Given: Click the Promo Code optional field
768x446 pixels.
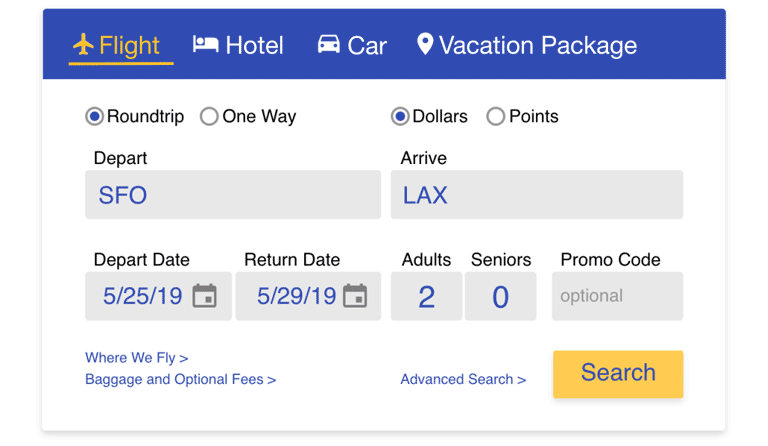Looking at the screenshot, I should click(618, 296).
